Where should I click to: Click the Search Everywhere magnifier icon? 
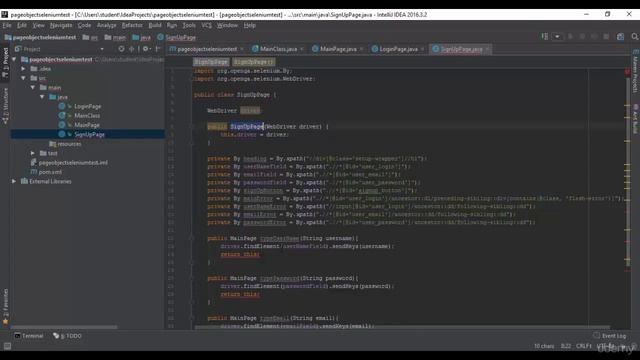[635, 37]
